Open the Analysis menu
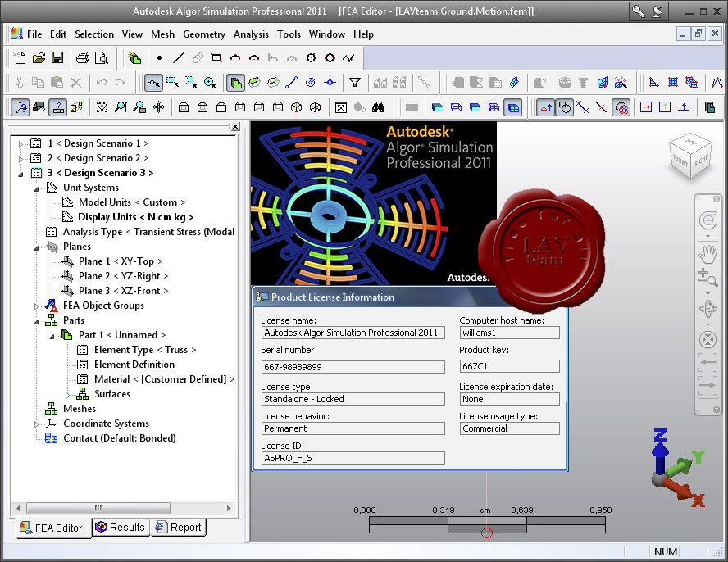 pyautogui.click(x=251, y=34)
